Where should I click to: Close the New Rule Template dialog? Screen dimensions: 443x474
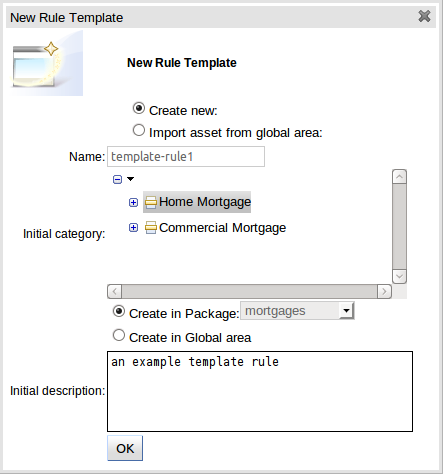tap(424, 16)
